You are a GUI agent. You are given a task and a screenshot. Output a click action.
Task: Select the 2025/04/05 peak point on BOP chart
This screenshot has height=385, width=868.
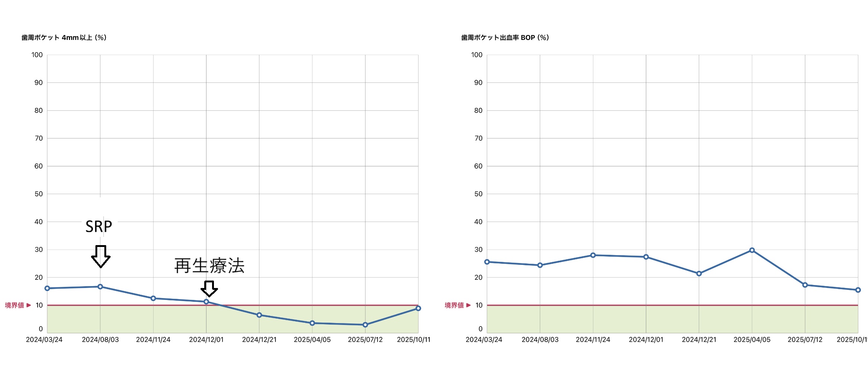[752, 250]
